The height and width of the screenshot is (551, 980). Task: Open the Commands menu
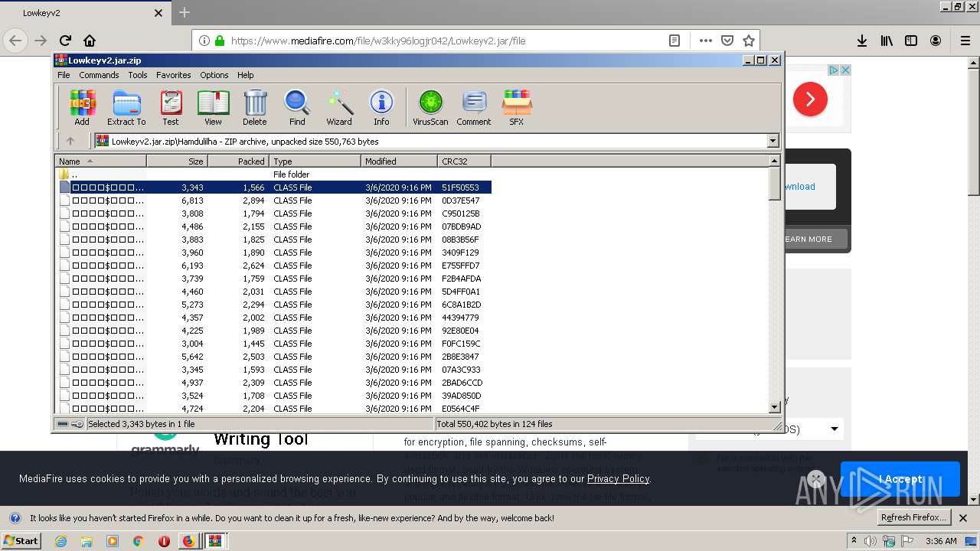pyautogui.click(x=99, y=75)
